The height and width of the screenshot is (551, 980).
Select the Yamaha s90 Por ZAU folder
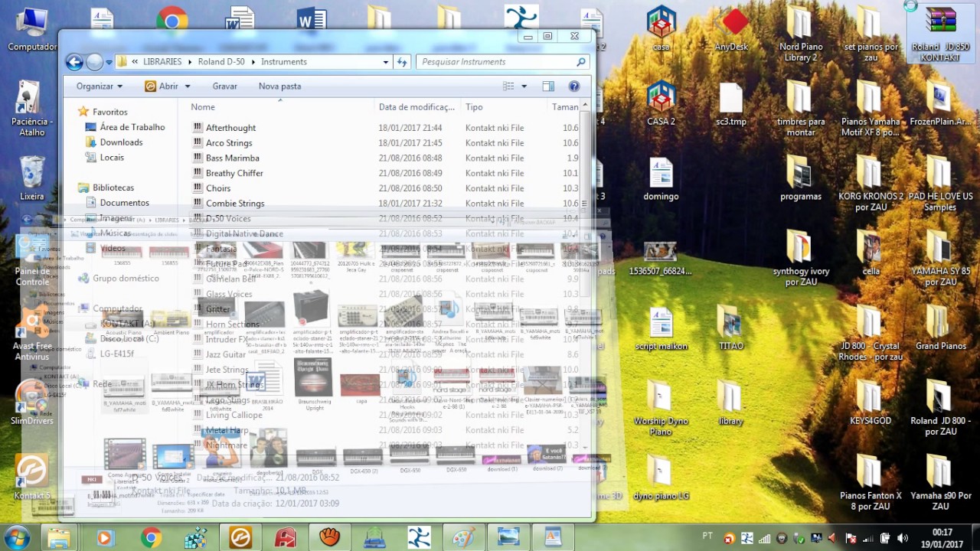click(x=941, y=484)
